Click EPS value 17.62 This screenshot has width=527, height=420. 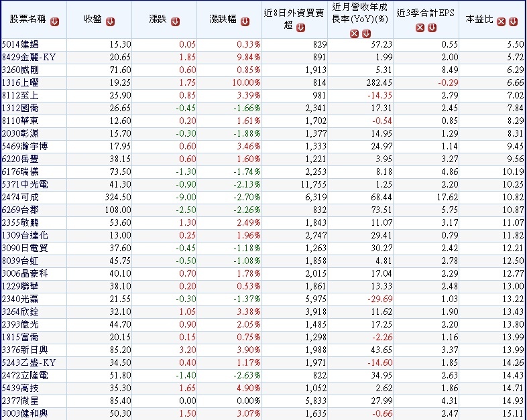pos(447,197)
